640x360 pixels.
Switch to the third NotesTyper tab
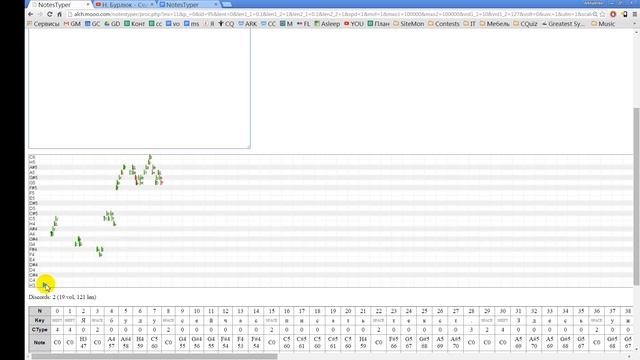coord(189,4)
